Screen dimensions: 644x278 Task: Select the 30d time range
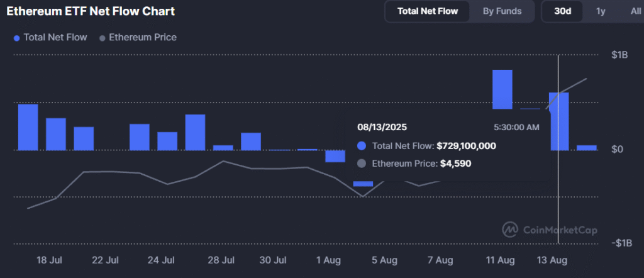(x=562, y=11)
